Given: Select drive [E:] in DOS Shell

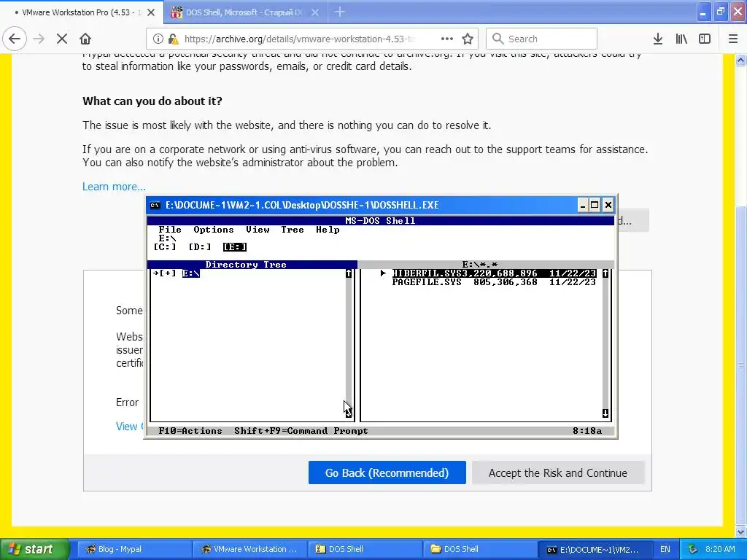Looking at the screenshot, I should (x=235, y=246).
